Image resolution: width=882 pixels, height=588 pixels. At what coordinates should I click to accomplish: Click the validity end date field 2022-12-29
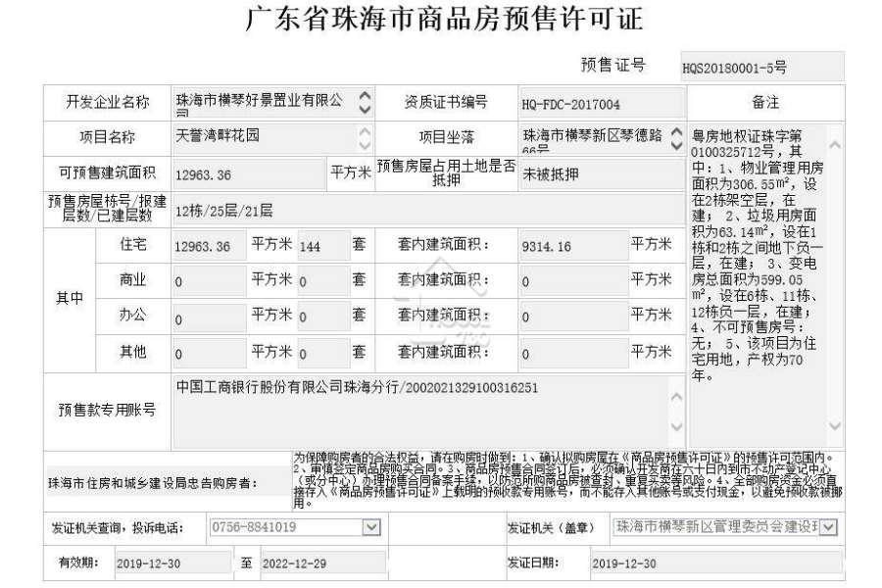(323, 563)
